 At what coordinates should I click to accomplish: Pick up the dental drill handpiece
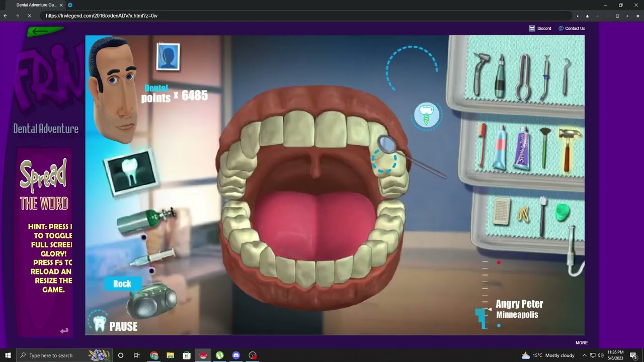481,73
